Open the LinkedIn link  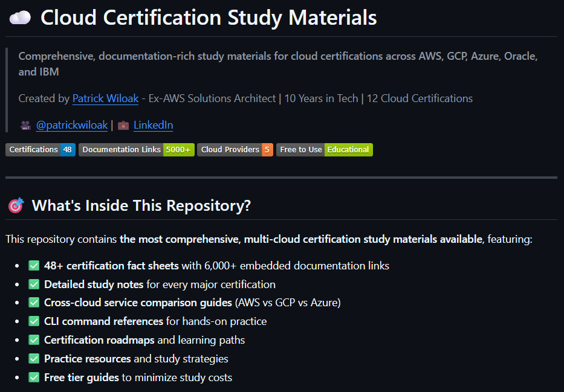pos(153,125)
